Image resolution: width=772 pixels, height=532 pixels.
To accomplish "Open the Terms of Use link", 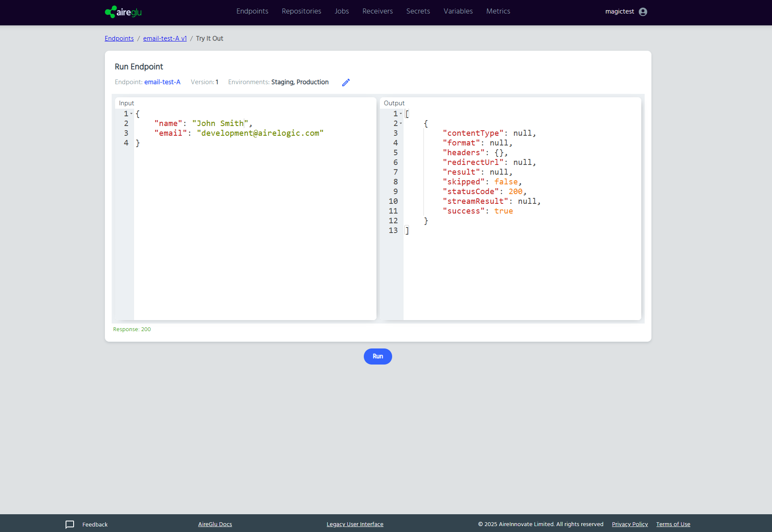I will (673, 524).
